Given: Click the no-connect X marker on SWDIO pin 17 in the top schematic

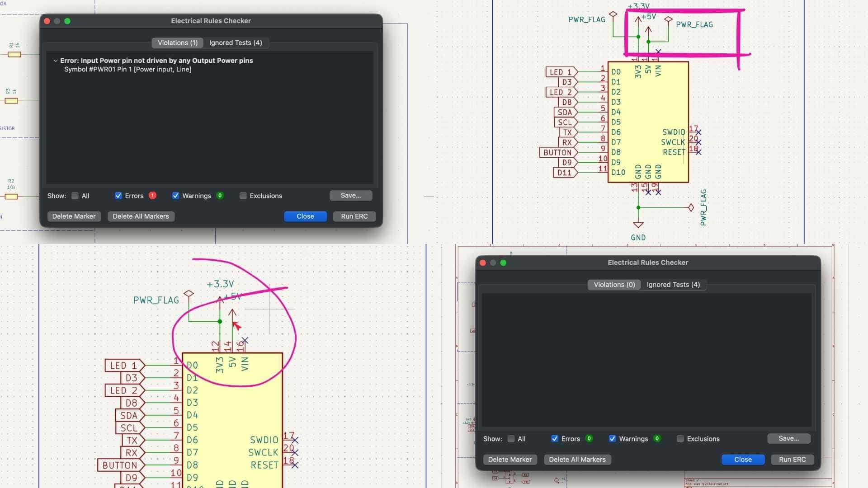Looking at the screenshot, I should pyautogui.click(x=698, y=132).
